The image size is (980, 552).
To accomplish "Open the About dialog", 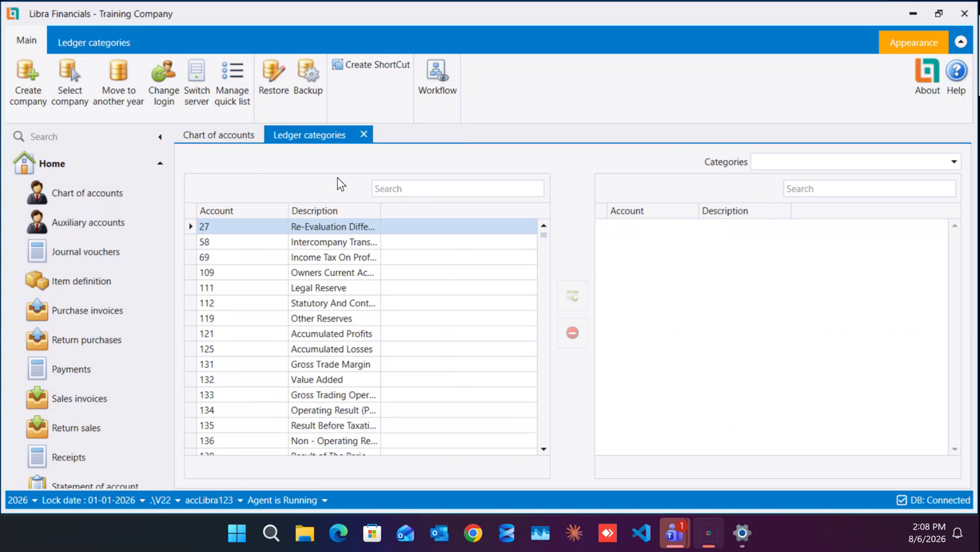I will pyautogui.click(x=927, y=77).
